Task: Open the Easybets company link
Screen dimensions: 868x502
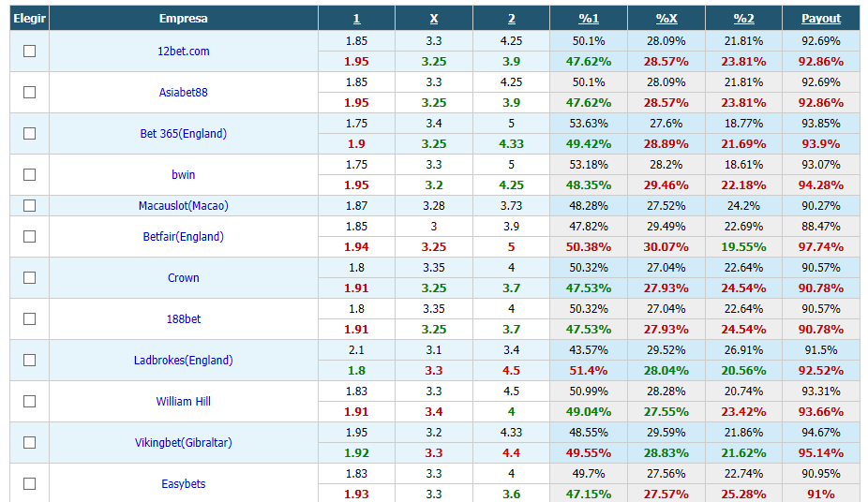Action: click(183, 484)
